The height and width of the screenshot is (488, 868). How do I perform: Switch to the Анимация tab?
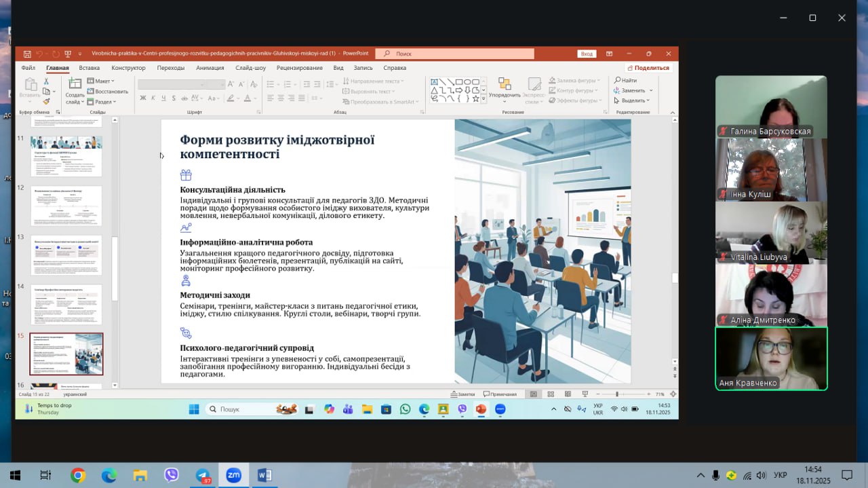pos(210,68)
